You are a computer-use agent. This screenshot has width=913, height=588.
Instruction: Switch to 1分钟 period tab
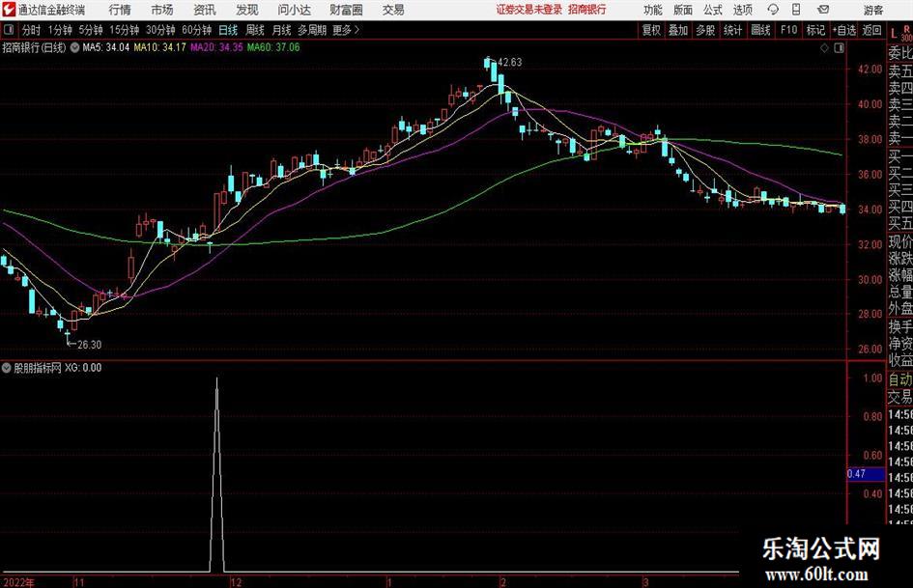click(x=60, y=30)
